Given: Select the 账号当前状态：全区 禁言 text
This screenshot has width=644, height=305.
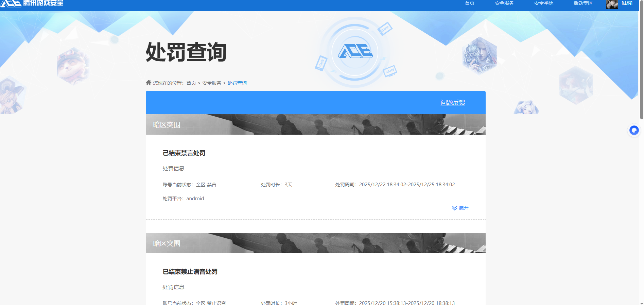Looking at the screenshot, I should click(x=189, y=185).
